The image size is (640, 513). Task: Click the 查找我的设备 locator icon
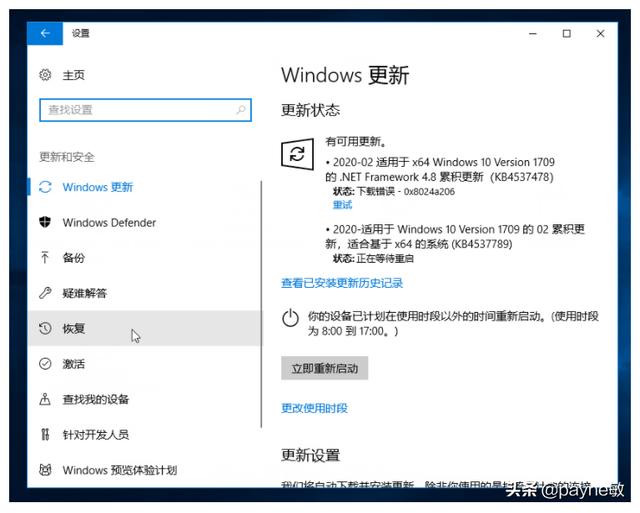click(45, 399)
